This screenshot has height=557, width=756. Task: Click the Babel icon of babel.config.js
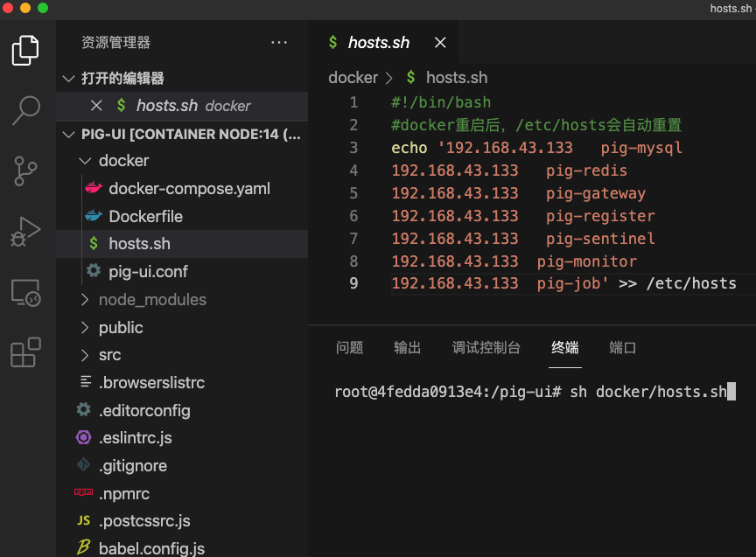[x=83, y=547]
